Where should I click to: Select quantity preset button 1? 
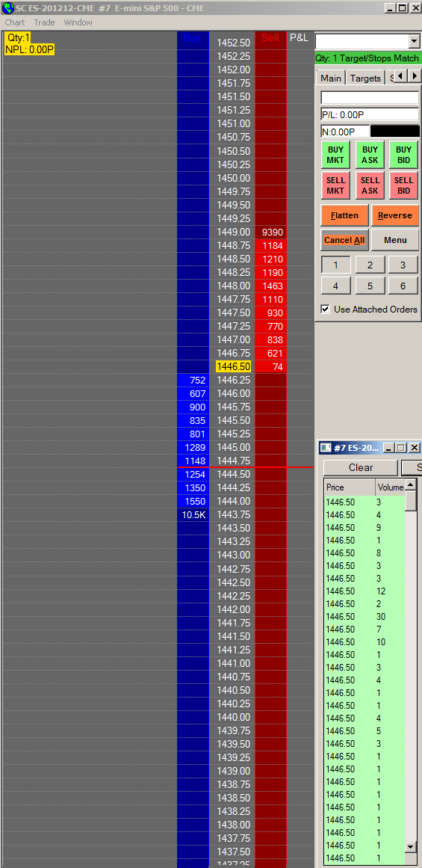[335, 265]
